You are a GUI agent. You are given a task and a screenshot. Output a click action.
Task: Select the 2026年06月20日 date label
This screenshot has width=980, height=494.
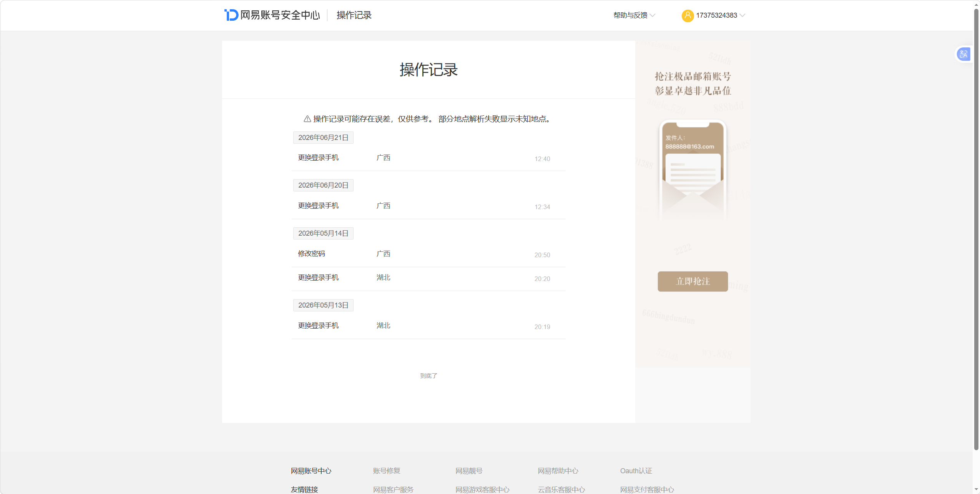pyautogui.click(x=323, y=185)
